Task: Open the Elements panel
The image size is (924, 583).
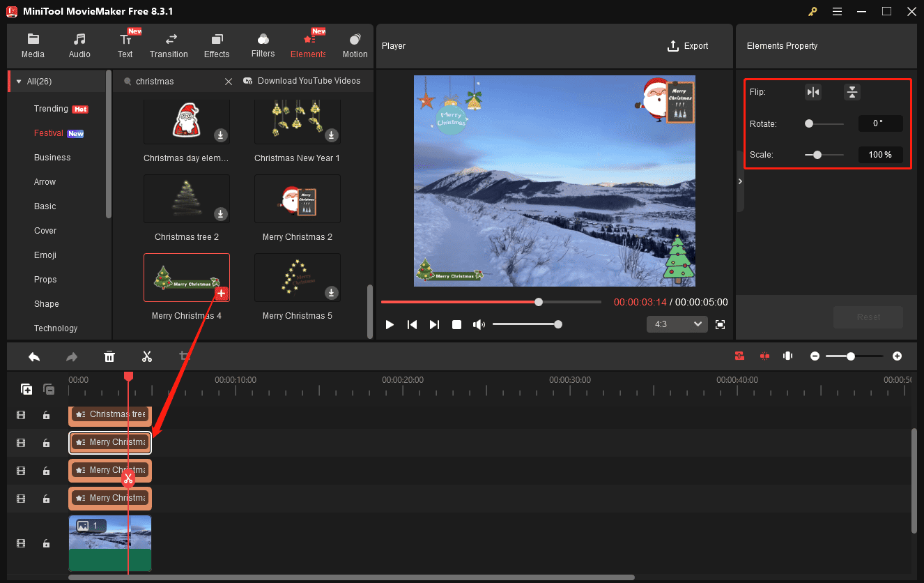Action: point(308,44)
